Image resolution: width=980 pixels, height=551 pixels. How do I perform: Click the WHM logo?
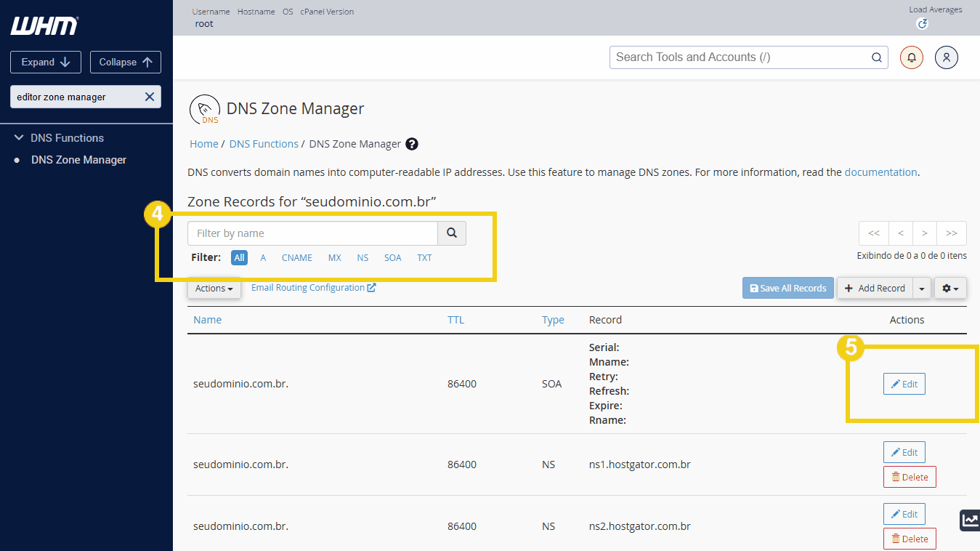[44, 25]
